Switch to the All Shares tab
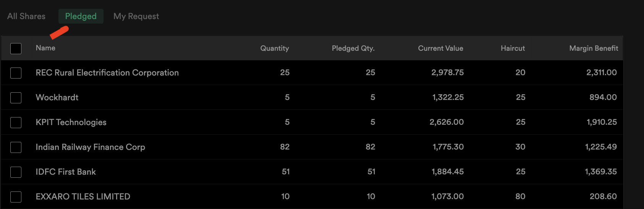The image size is (644, 209). 26,16
